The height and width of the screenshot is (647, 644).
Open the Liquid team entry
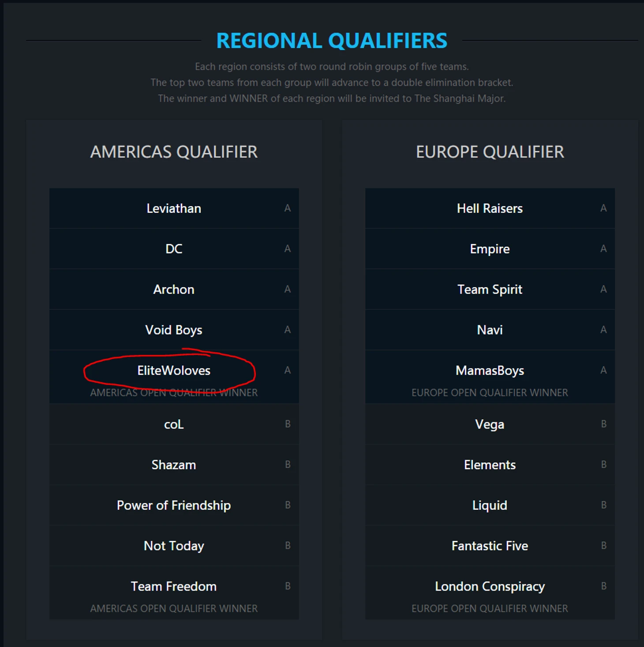pos(490,505)
